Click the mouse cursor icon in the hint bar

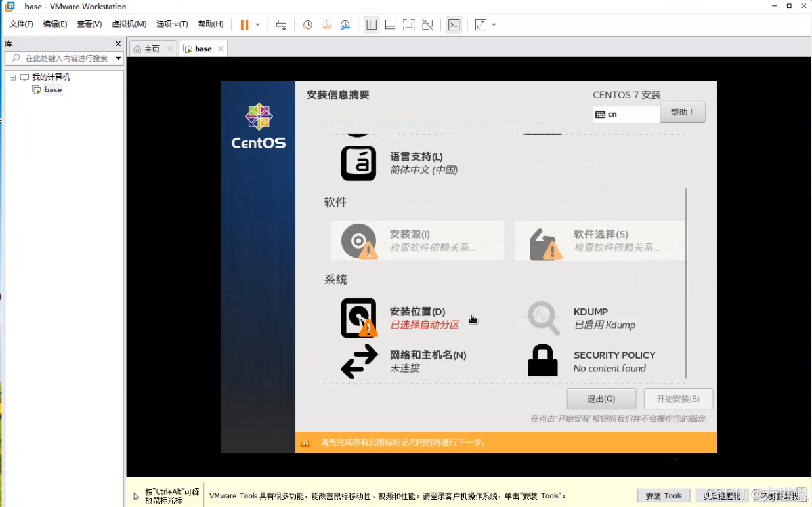[x=136, y=497]
